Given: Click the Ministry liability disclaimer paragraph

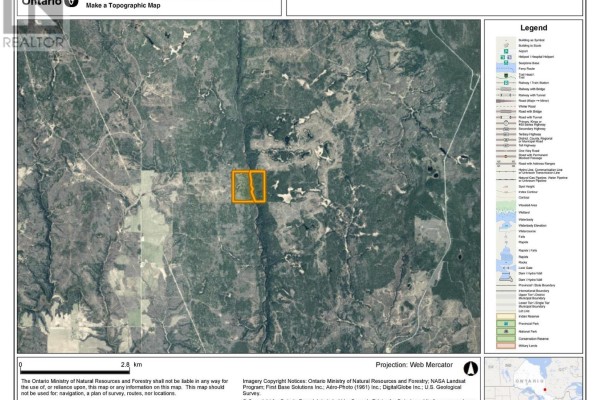Looking at the screenshot, I should tap(124, 387).
